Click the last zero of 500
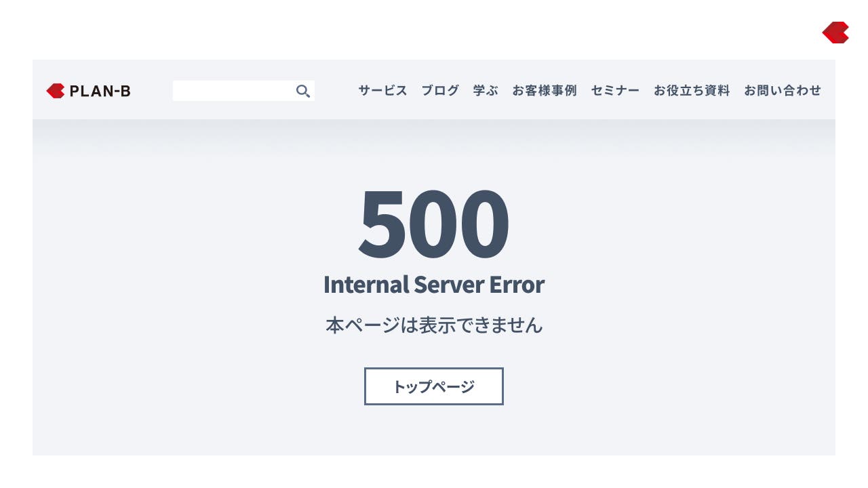868x488 pixels. tap(484, 224)
